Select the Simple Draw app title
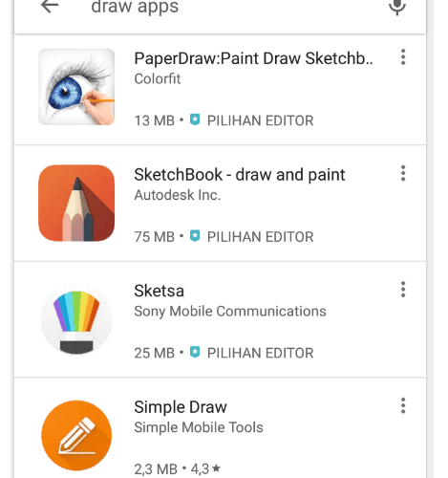The width and height of the screenshot is (448, 478). click(x=181, y=407)
